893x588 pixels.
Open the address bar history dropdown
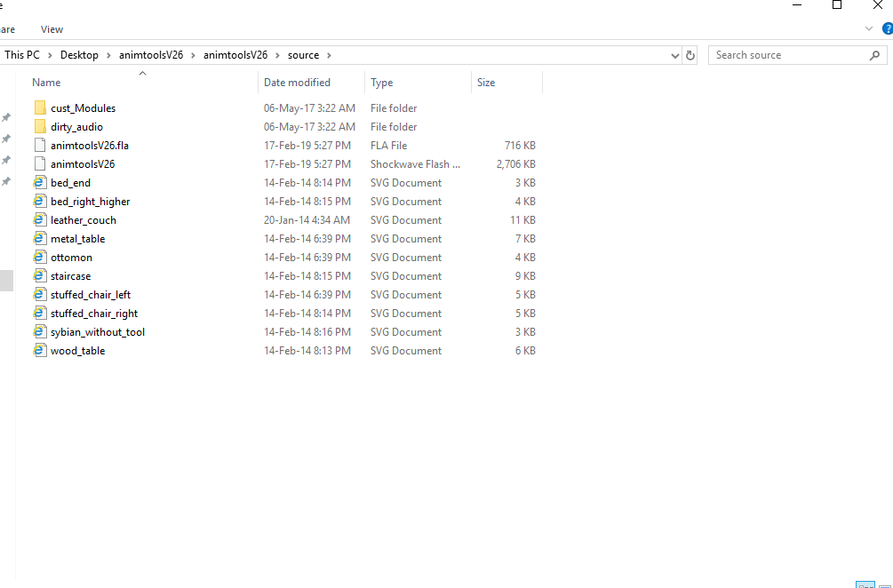click(x=674, y=55)
